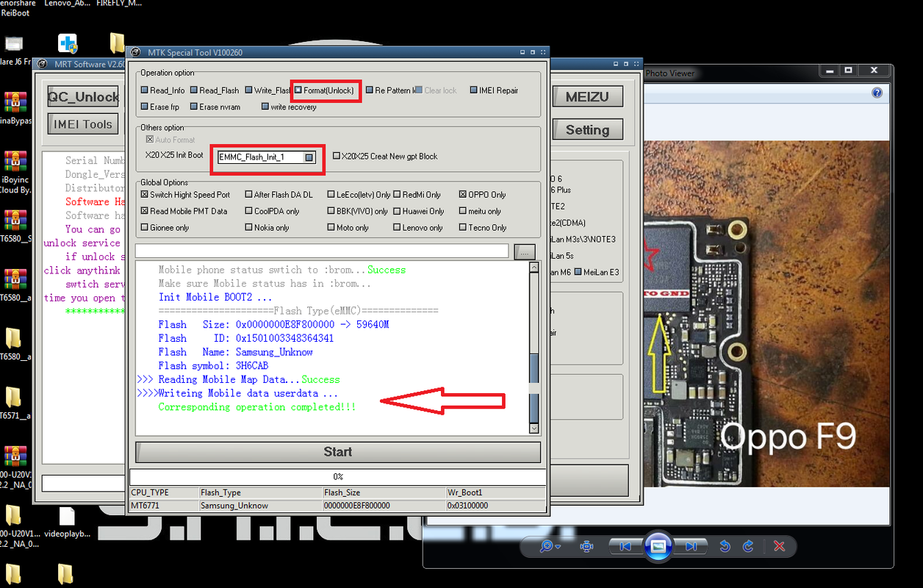Open IMEI Tools in MRT Software
This screenshot has width=923, height=588.
pos(83,124)
